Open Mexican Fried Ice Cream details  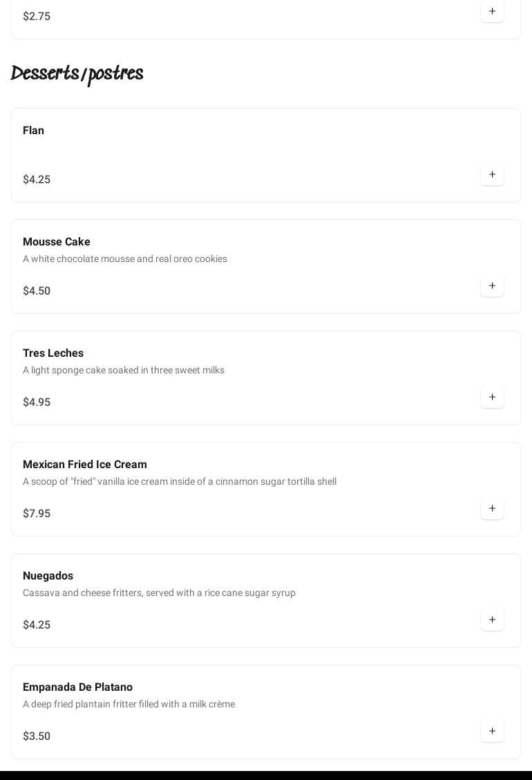pyautogui.click(x=85, y=465)
